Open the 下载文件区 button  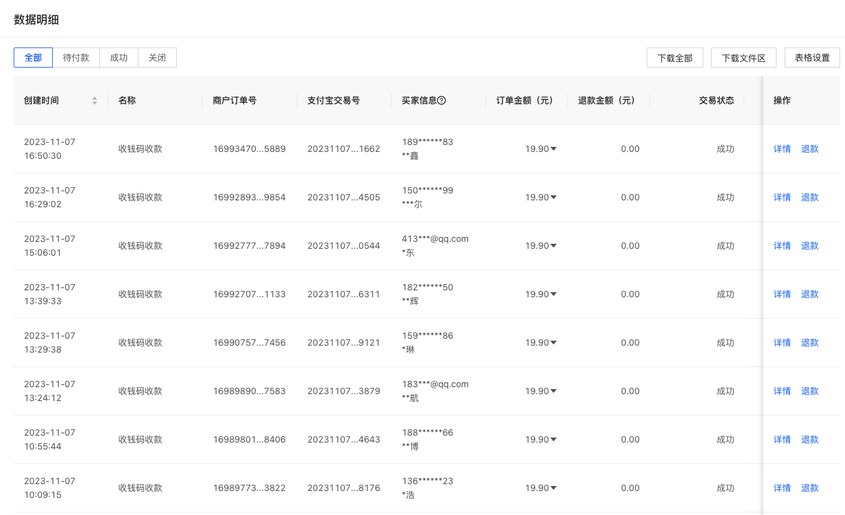pyautogui.click(x=744, y=58)
